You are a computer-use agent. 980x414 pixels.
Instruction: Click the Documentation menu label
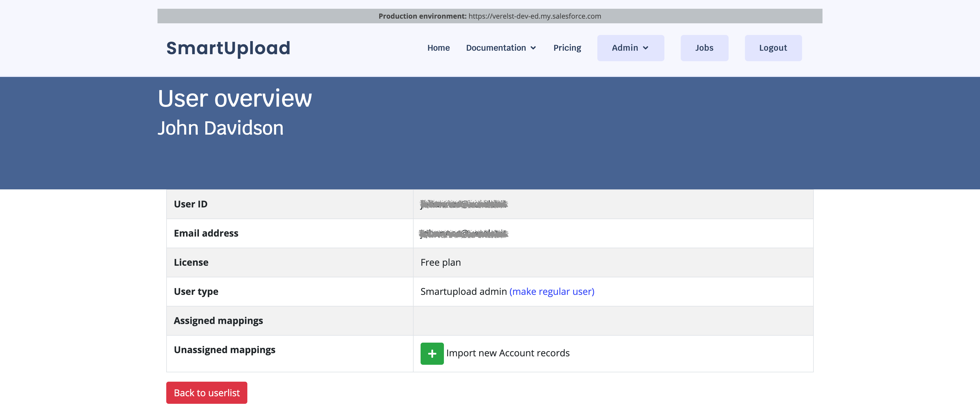pos(496,48)
